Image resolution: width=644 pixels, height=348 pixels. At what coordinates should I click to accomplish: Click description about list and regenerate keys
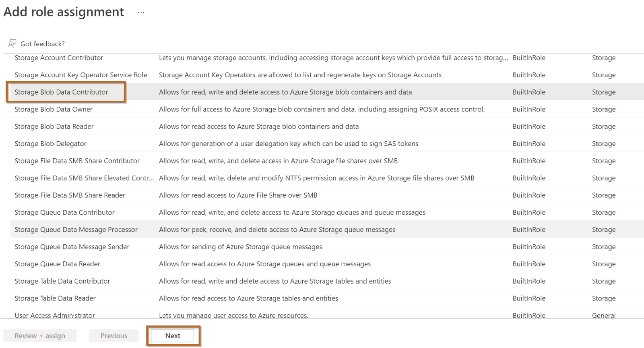300,75
